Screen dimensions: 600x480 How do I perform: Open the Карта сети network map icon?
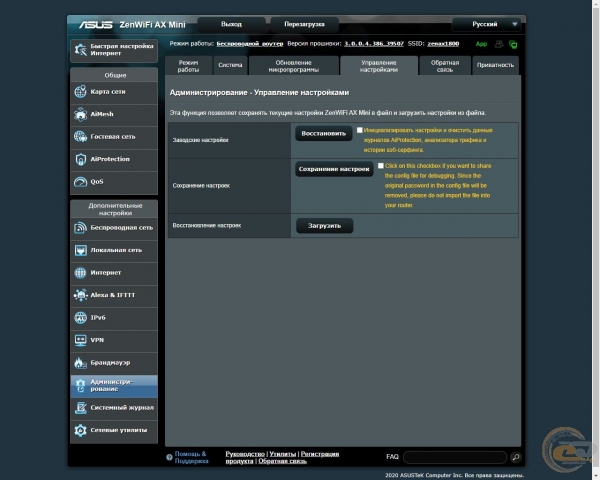pyautogui.click(x=80, y=92)
